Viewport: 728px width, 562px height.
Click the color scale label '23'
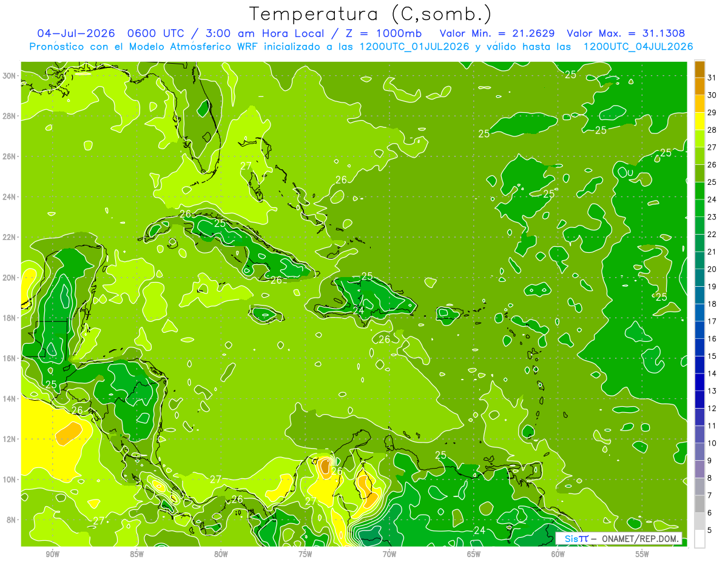point(712,216)
